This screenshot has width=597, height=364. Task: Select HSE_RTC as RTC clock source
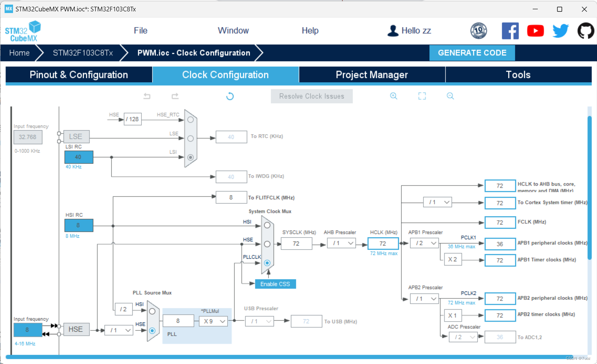191,120
